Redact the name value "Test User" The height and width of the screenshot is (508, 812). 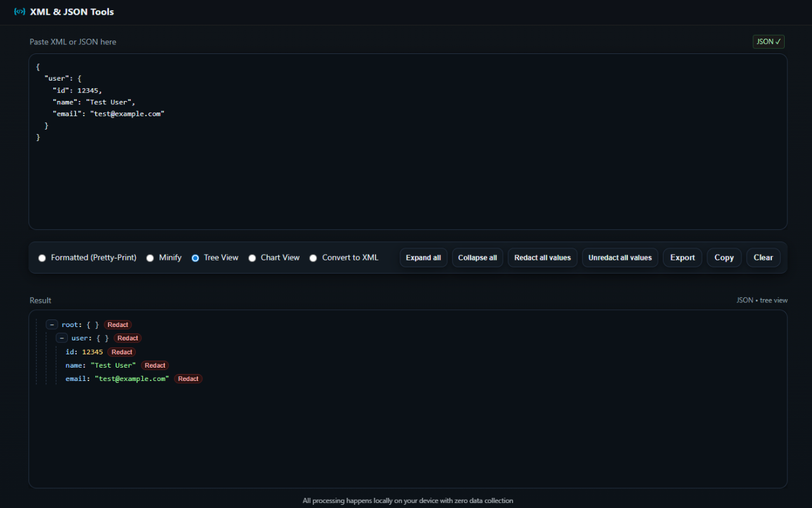click(x=155, y=365)
